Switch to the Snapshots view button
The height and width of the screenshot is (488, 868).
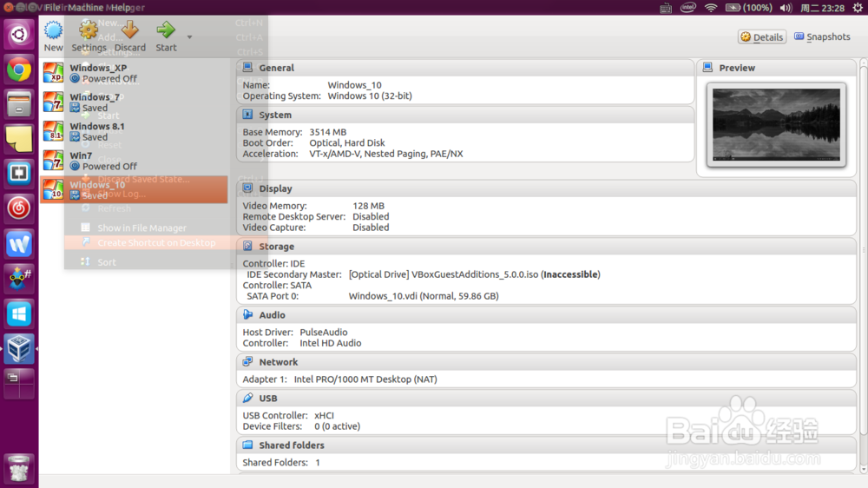[x=822, y=36]
